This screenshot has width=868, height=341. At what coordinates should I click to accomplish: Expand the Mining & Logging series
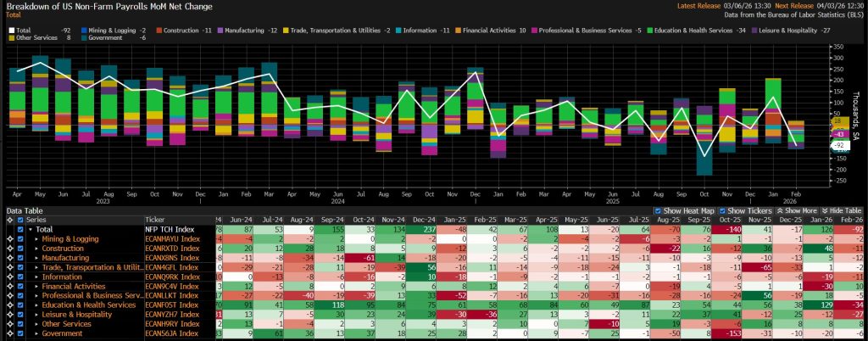point(36,239)
